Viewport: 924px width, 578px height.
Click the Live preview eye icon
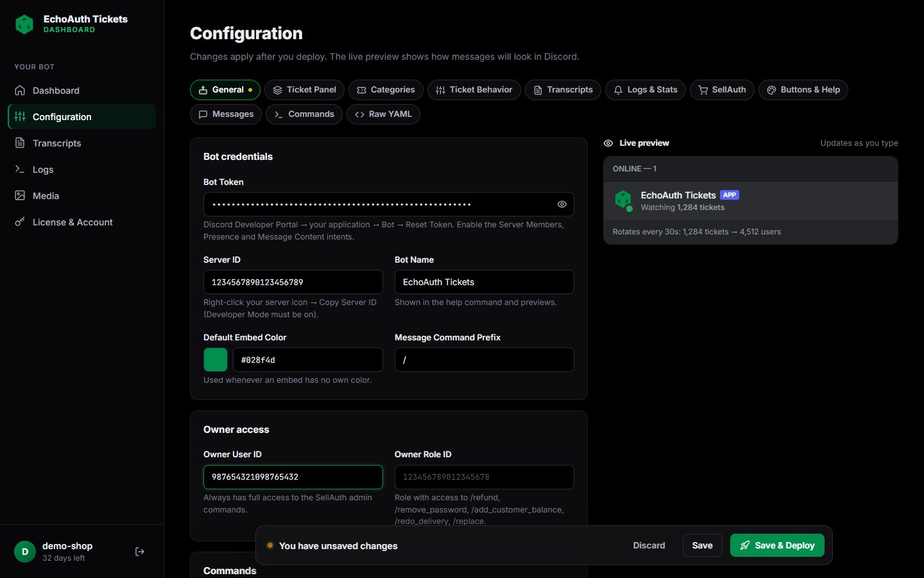point(608,143)
